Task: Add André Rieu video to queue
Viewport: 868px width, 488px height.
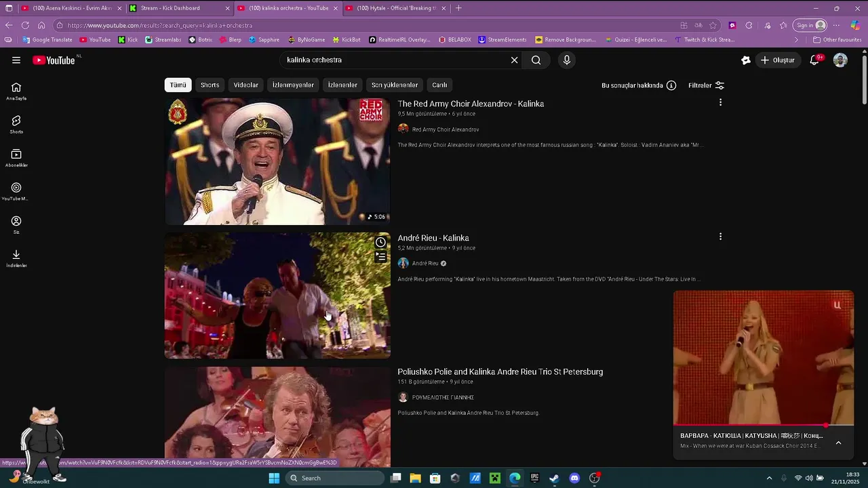Action: 381,256
